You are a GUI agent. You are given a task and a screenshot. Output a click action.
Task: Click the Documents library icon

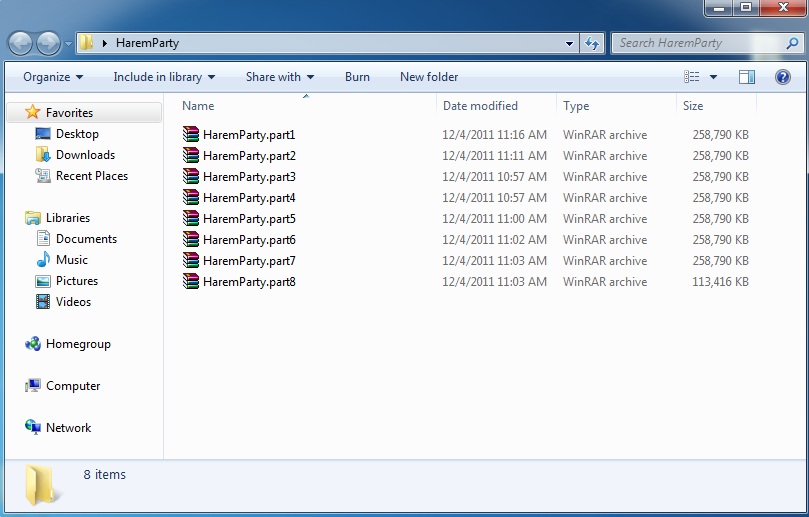43,238
